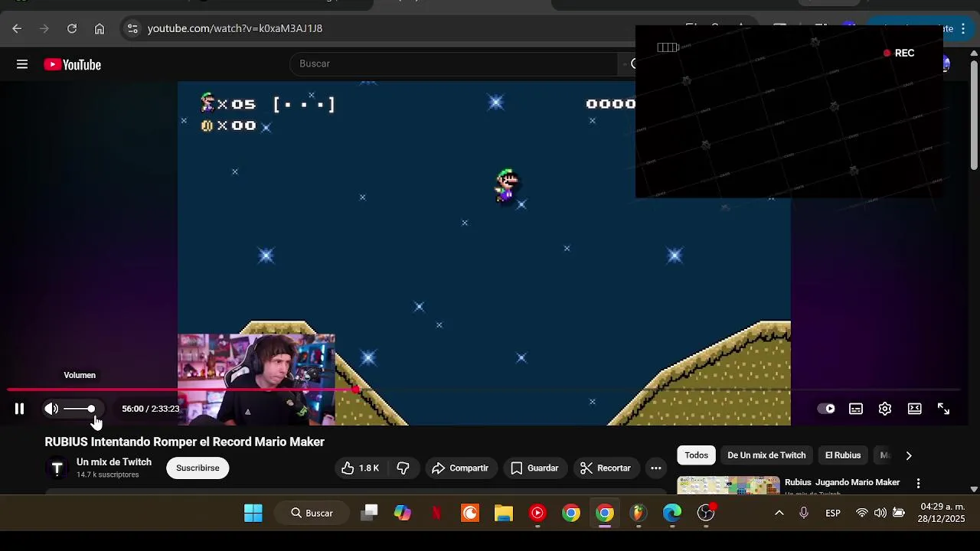Focus the YouTube Buscar search field
Image resolution: width=980 pixels, height=551 pixels.
point(453,64)
